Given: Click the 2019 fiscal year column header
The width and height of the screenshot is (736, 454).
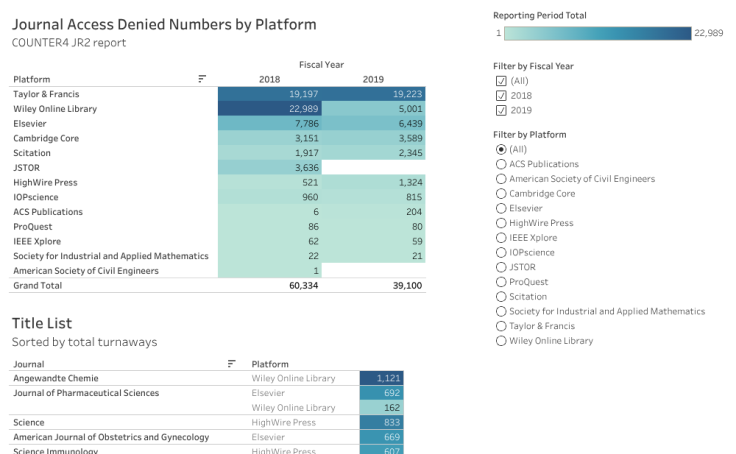Looking at the screenshot, I should pos(373,79).
